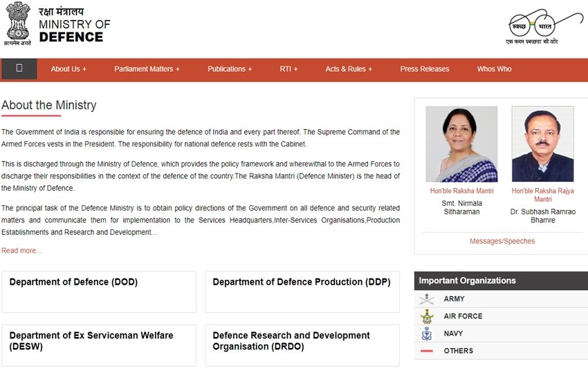The image size is (588, 380).
Task: Click the home icon in navigation bar
Action: point(19,69)
